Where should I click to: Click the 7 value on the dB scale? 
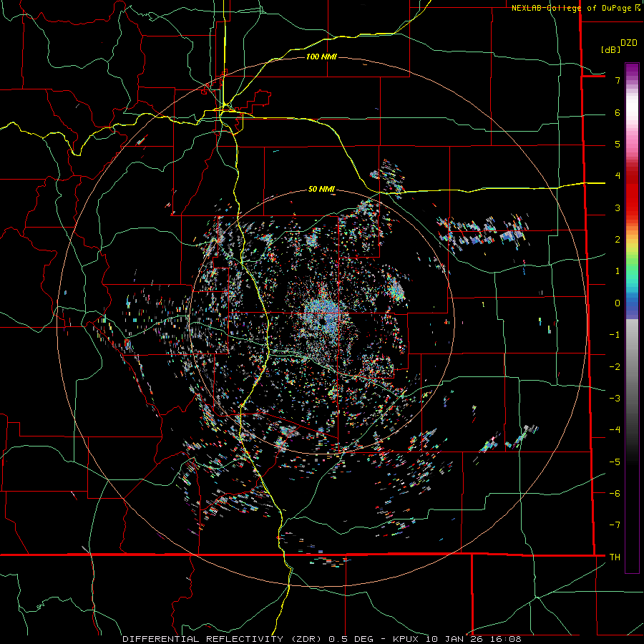pos(618,80)
